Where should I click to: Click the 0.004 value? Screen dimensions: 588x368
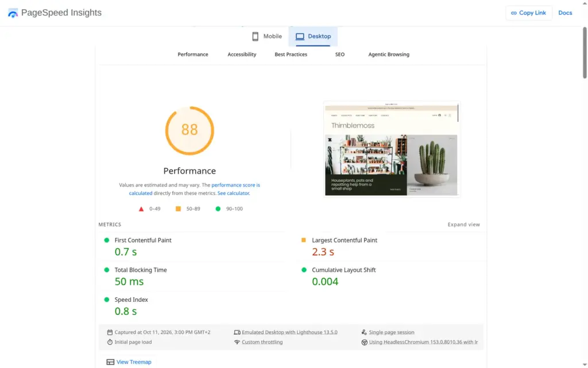click(325, 282)
